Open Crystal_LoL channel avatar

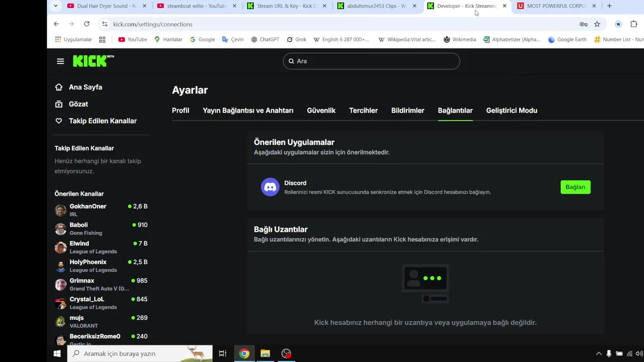(x=60, y=303)
